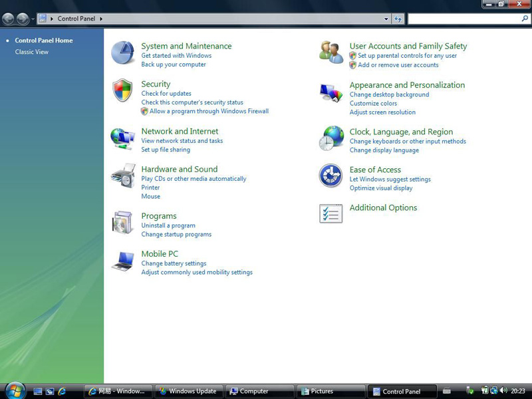Open Change display language
The image size is (532, 399).
click(384, 150)
